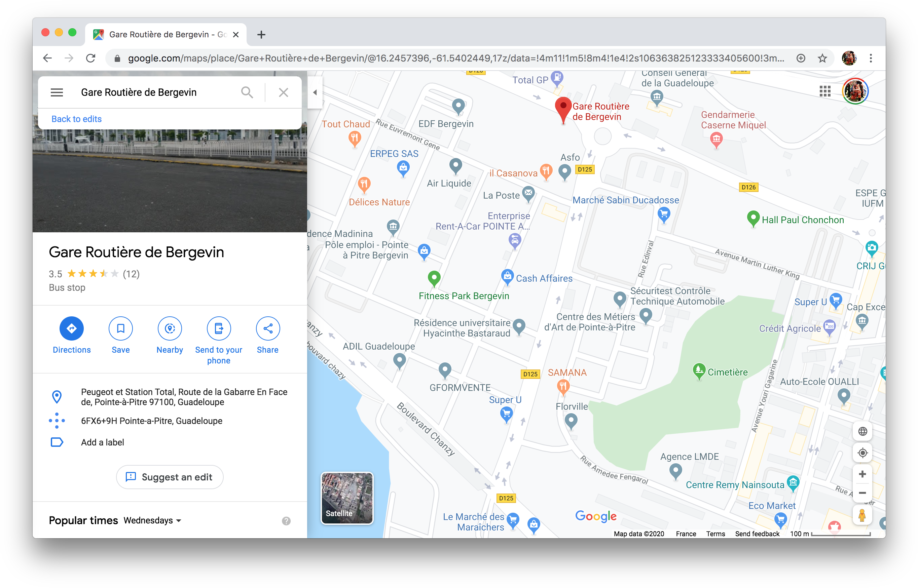The height and width of the screenshot is (588, 918).
Task: Click the Crédit Agricole bank marker
Action: click(830, 327)
